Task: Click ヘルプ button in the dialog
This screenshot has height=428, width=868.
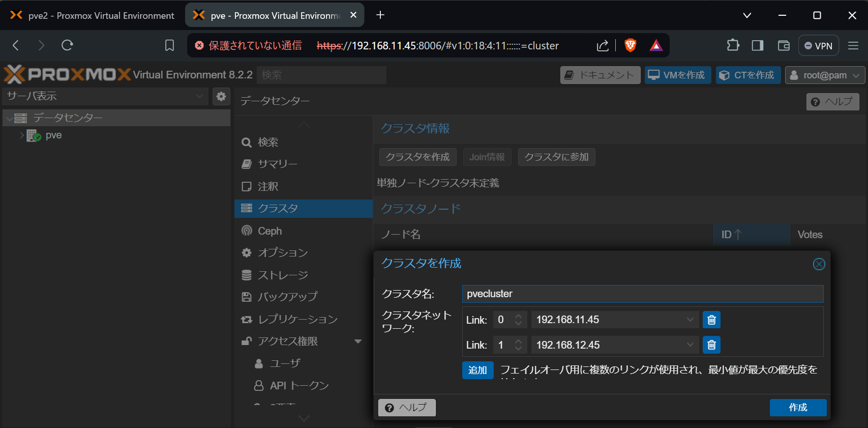Action: click(407, 408)
